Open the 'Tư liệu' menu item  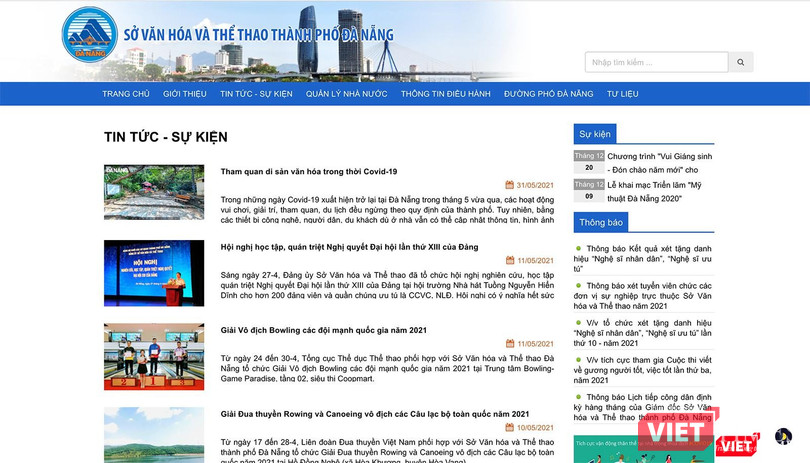622,94
